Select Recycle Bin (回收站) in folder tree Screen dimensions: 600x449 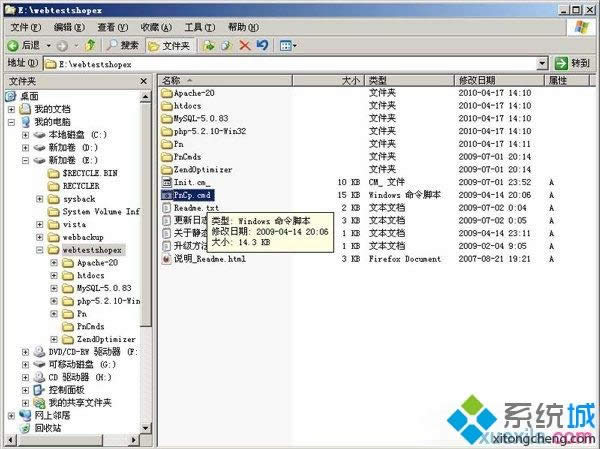[47, 428]
